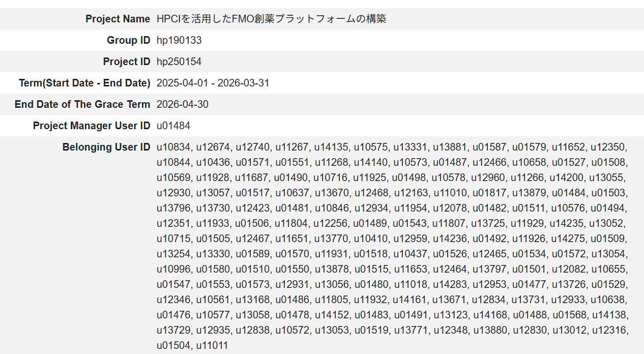Click user ID u14200 in the belonging list
The width and height of the screenshot is (644, 354).
(568, 178)
